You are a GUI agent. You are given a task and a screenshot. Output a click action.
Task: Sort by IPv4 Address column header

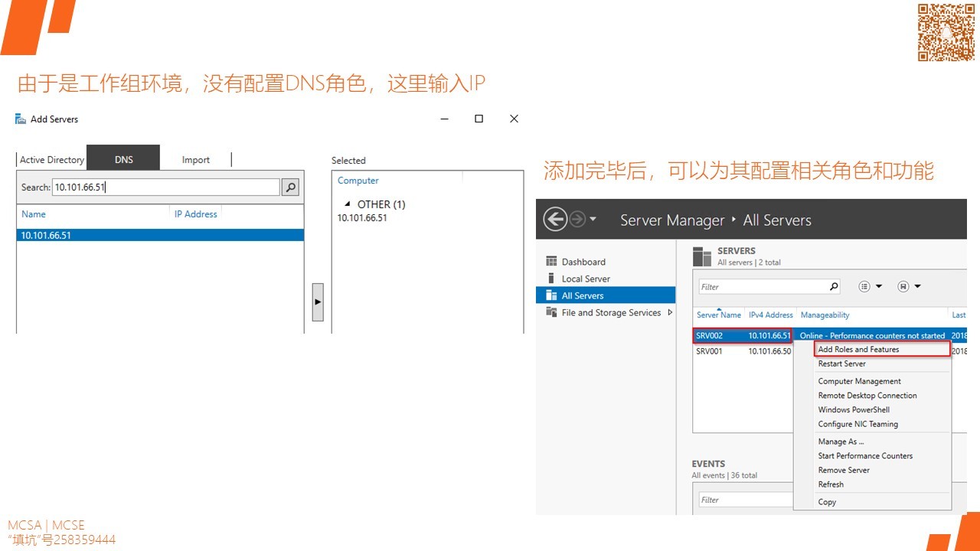pos(771,315)
